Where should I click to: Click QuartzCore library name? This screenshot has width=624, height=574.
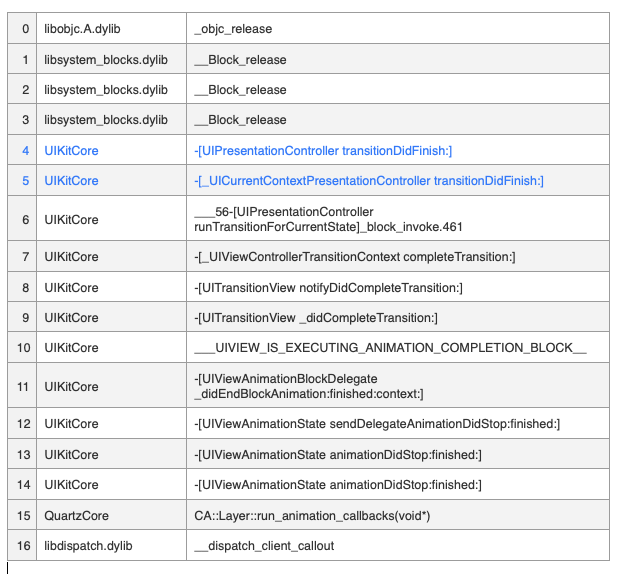(76, 516)
